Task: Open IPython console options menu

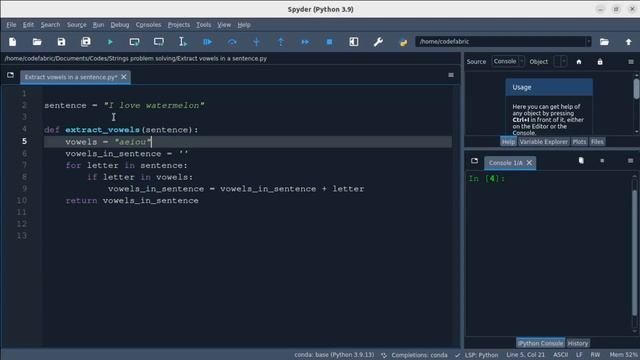Action: [631, 161]
